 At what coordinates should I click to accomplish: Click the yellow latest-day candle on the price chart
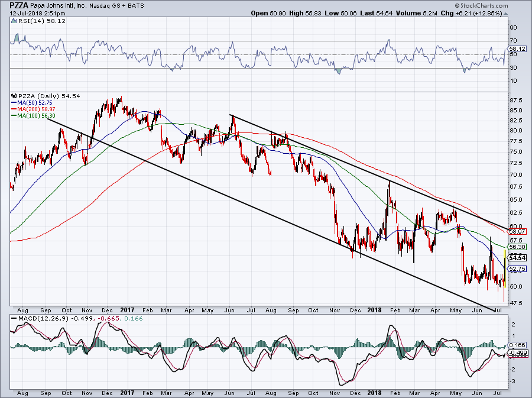tap(505, 268)
